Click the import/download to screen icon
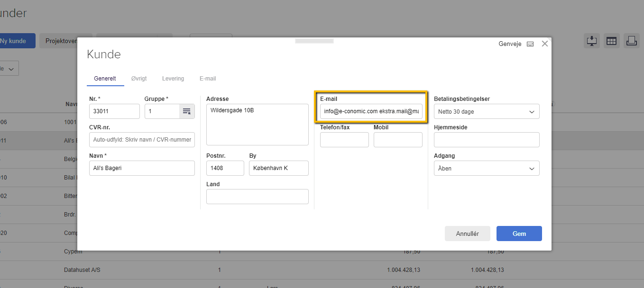 [x=591, y=41]
